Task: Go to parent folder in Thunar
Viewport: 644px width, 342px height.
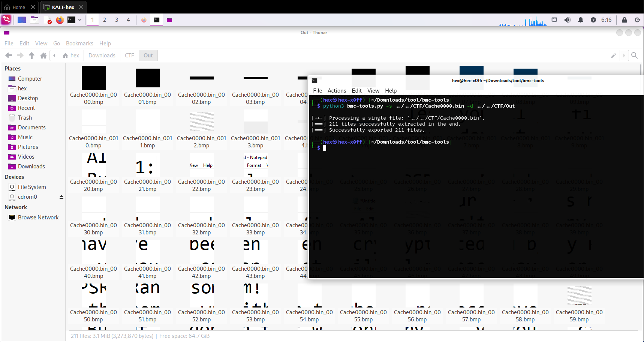Action: (x=32, y=55)
